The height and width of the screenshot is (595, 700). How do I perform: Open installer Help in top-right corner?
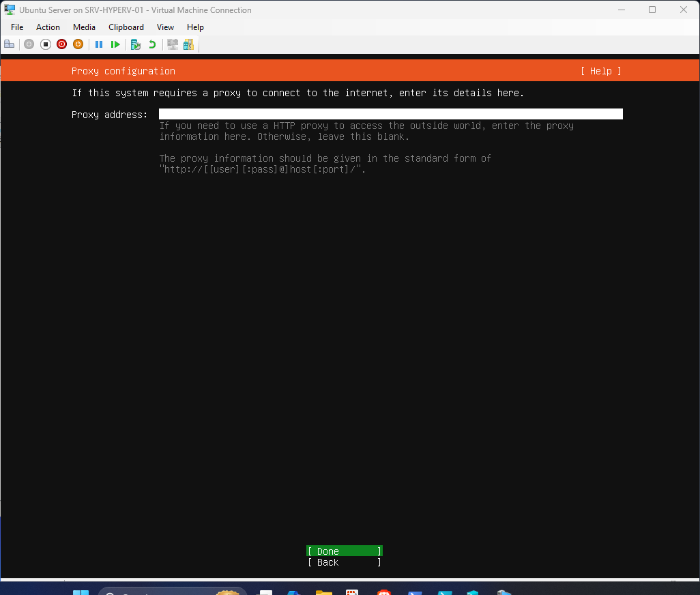pos(600,70)
